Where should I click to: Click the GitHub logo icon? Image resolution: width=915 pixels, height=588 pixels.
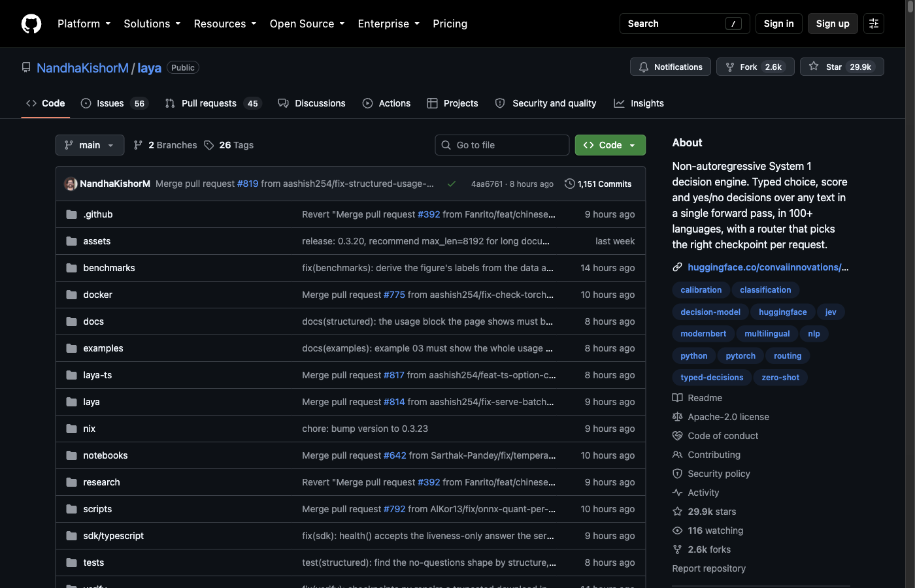pos(31,24)
